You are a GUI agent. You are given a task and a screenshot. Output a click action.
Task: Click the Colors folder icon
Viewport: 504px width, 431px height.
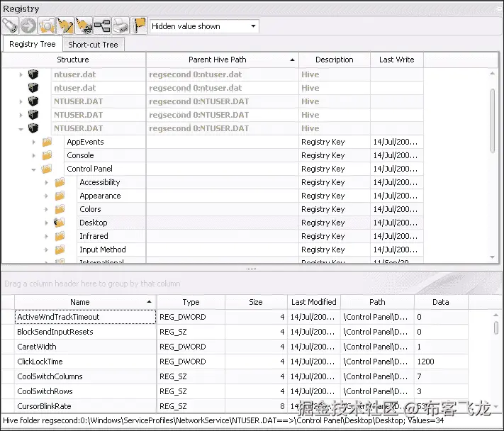(x=60, y=209)
